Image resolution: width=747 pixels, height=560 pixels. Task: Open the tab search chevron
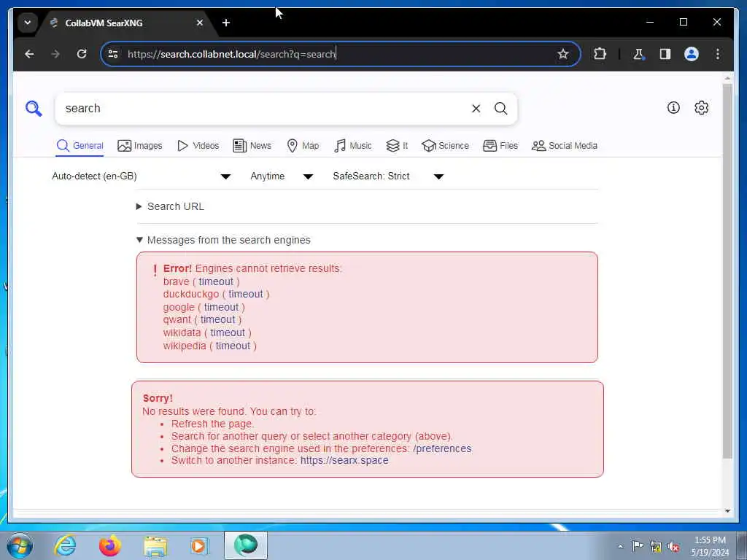(x=28, y=23)
